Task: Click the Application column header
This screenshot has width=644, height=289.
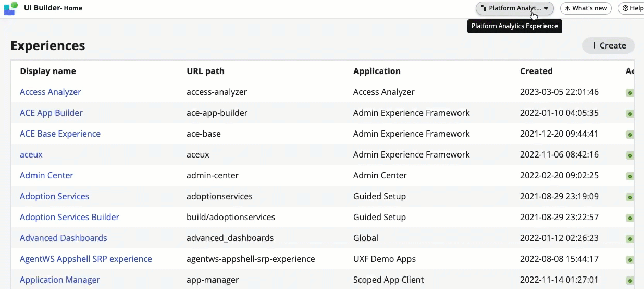Action: tap(377, 71)
